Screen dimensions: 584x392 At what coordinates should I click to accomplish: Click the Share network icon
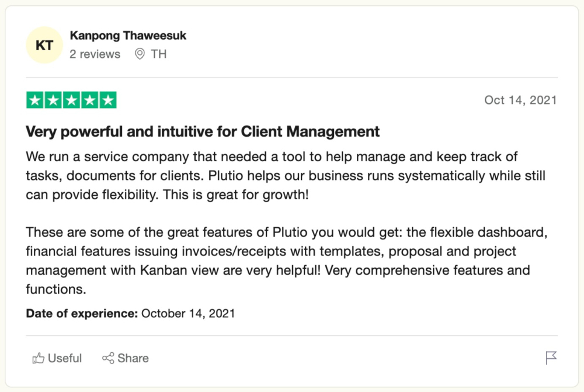tap(108, 358)
